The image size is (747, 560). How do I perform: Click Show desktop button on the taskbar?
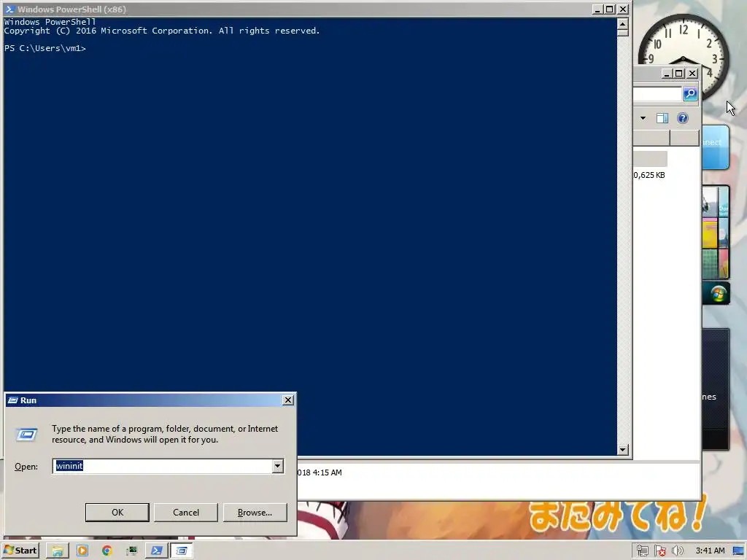click(x=738, y=551)
